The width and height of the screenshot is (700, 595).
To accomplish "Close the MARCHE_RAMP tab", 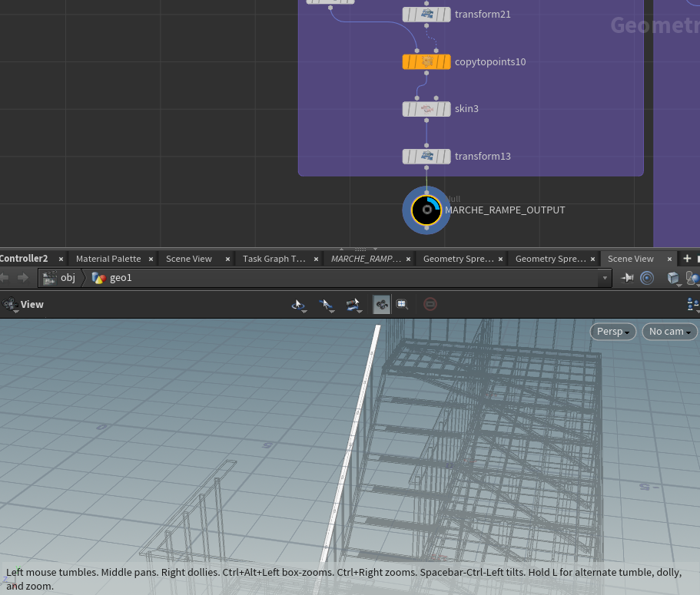I will click(x=413, y=259).
